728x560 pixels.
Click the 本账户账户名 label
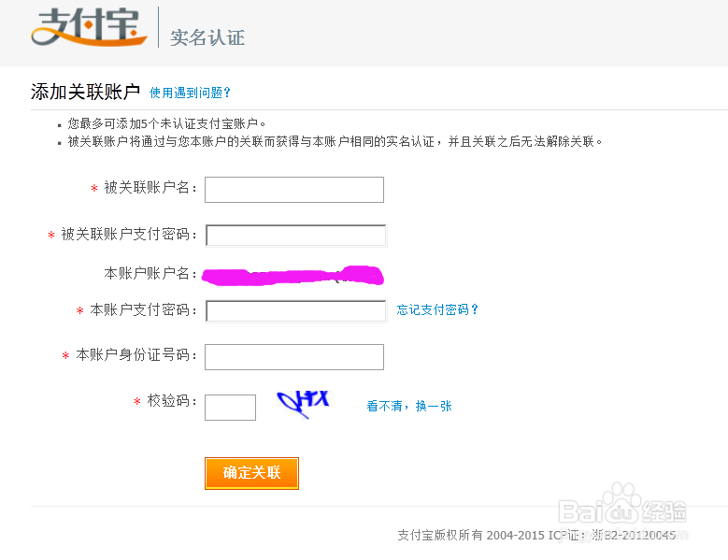click(x=150, y=274)
